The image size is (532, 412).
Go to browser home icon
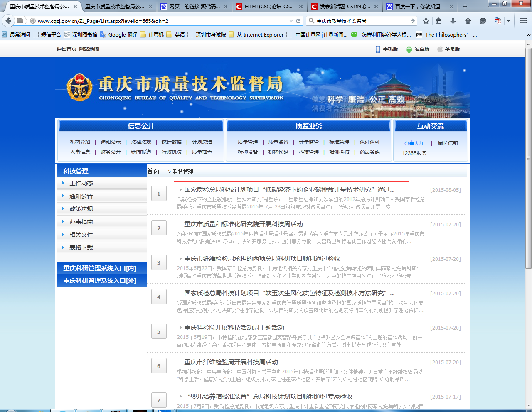[468, 21]
